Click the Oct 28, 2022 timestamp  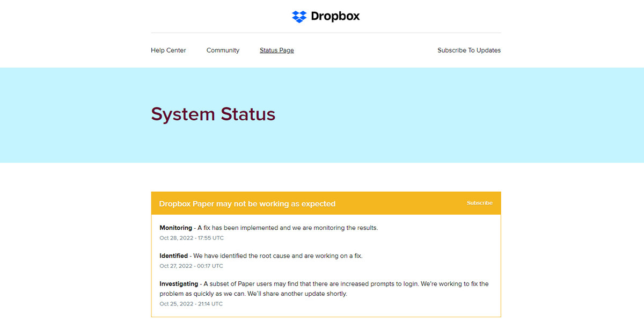[x=192, y=238]
